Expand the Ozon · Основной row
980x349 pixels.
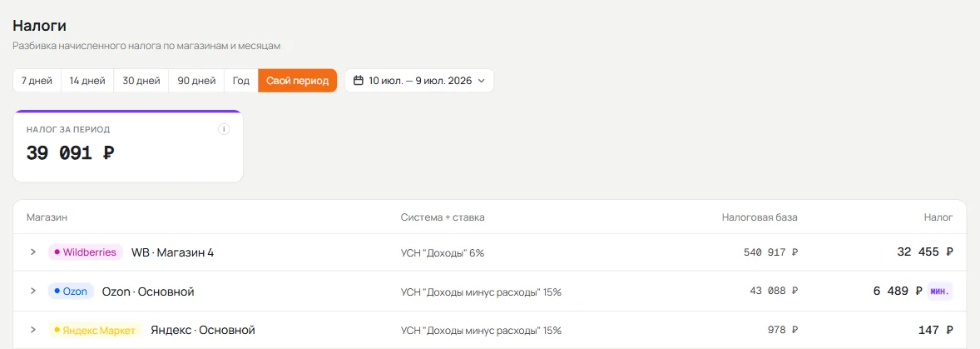pos(33,291)
